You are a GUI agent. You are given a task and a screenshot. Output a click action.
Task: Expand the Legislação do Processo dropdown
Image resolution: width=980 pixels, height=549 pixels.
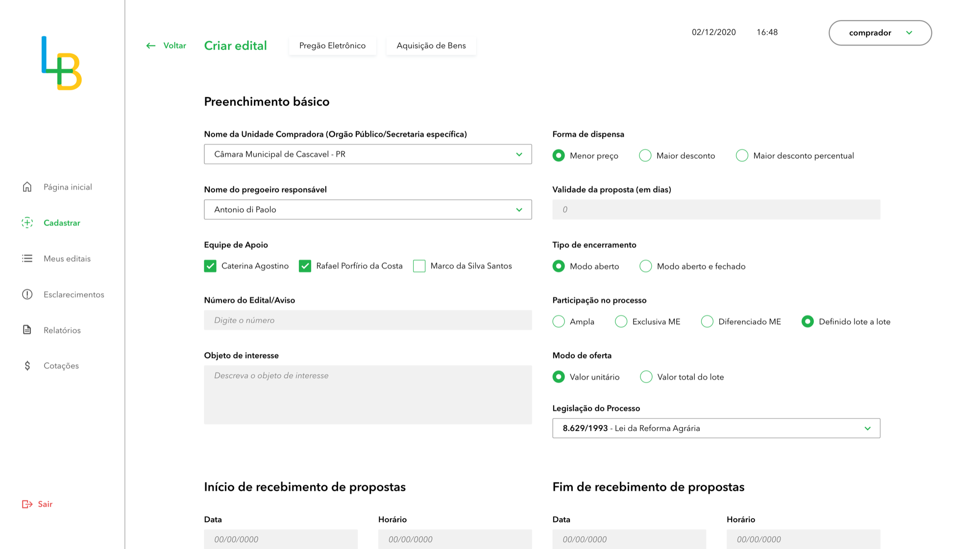[x=716, y=428]
